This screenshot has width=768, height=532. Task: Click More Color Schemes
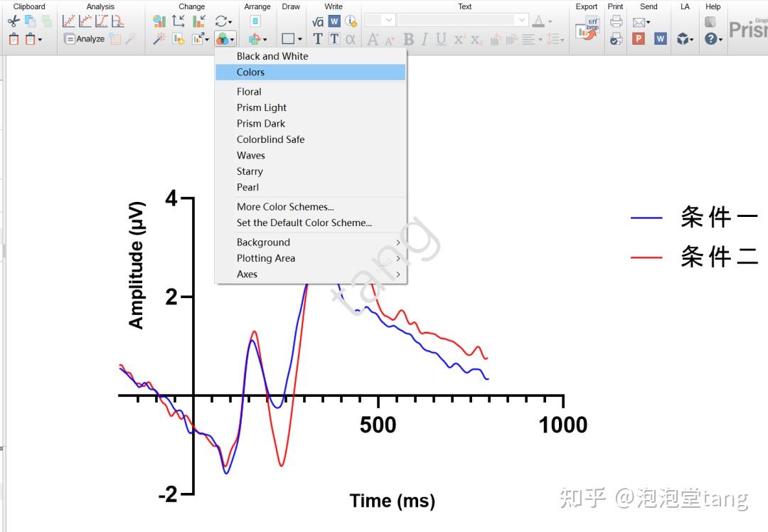pos(285,206)
